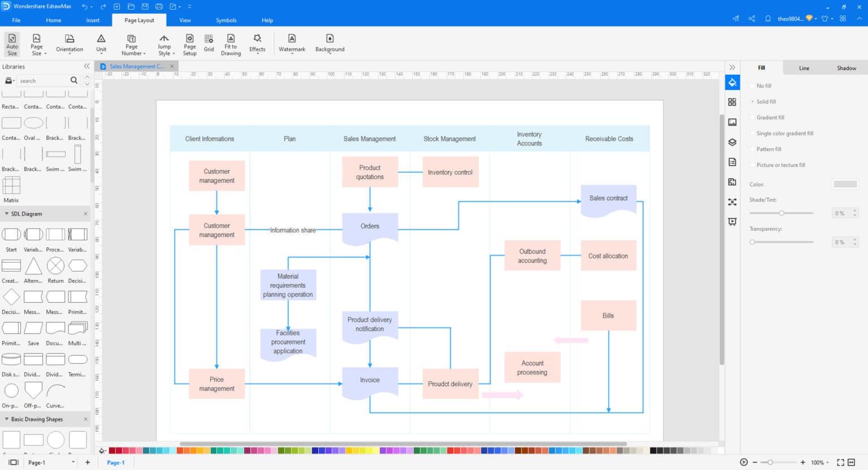Viewport: 868px width, 470px height.
Task: Select the Auto Size tool on the ribbon
Action: coord(11,44)
